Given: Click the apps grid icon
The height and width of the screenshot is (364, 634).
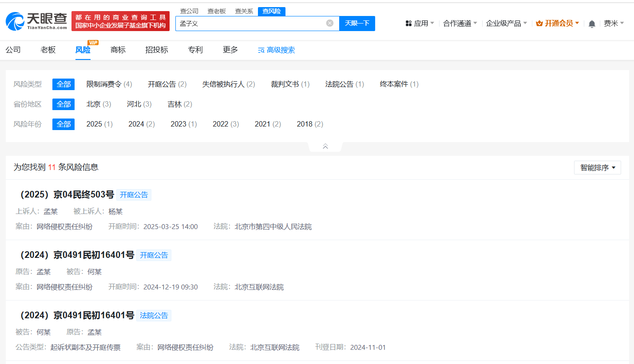Looking at the screenshot, I should tap(408, 24).
